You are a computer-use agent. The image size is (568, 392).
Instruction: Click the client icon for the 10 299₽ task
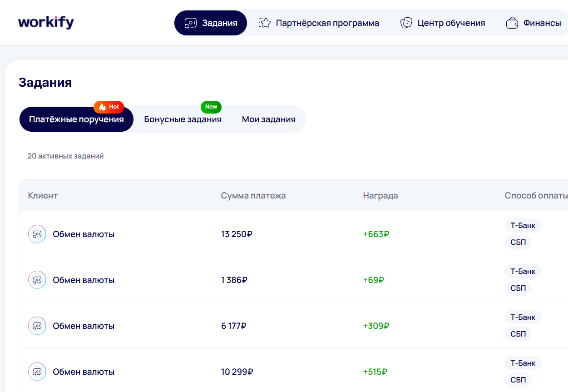tap(37, 372)
